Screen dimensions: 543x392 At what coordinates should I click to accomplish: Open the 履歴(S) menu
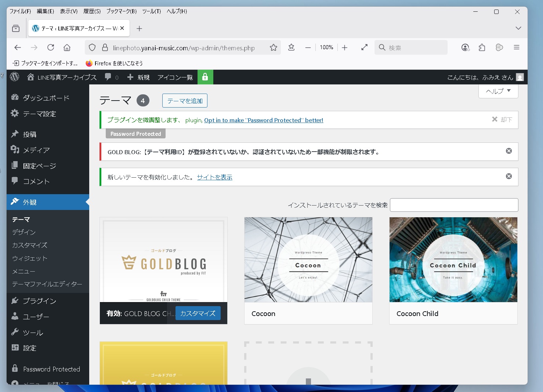click(92, 11)
